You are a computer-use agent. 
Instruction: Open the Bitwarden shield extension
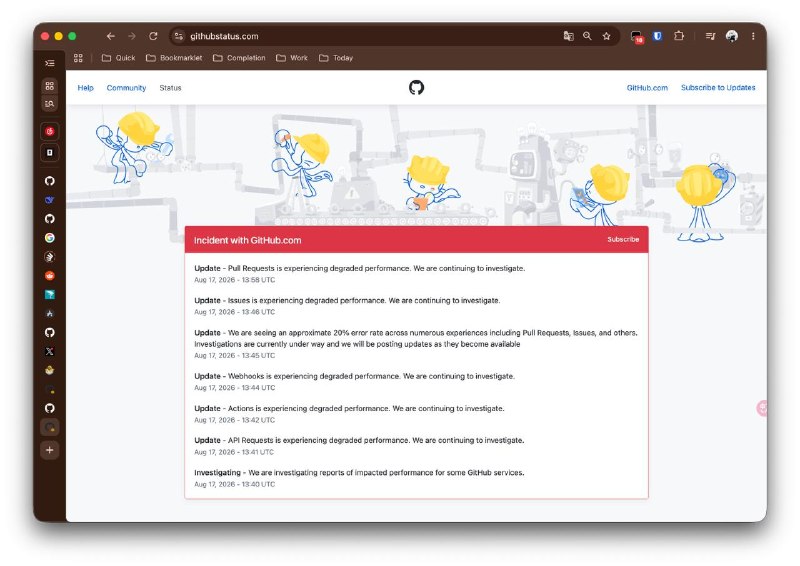(657, 36)
